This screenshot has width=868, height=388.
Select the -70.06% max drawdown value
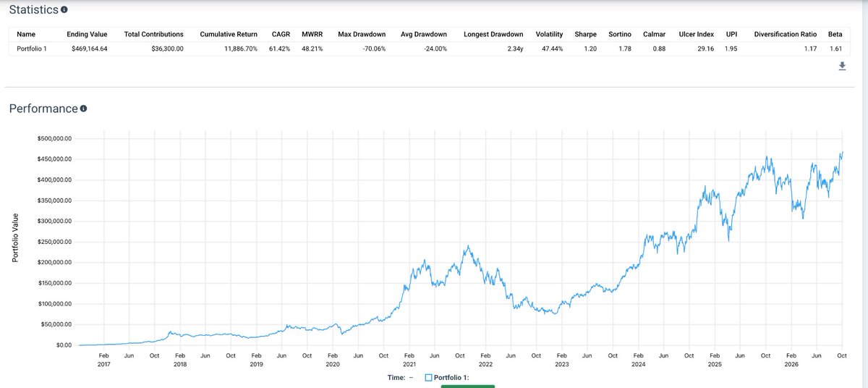pos(373,48)
